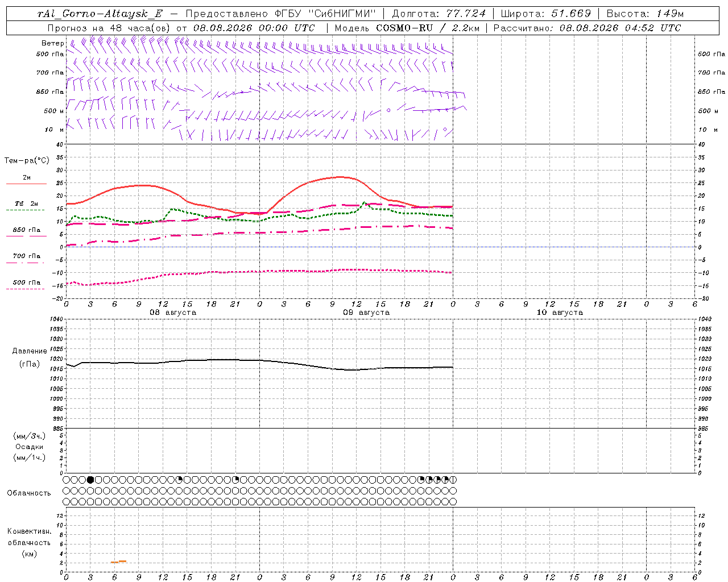728x582 pixels.
Task: Click the calm-wind circle on 500 м row
Action: [x=388, y=110]
